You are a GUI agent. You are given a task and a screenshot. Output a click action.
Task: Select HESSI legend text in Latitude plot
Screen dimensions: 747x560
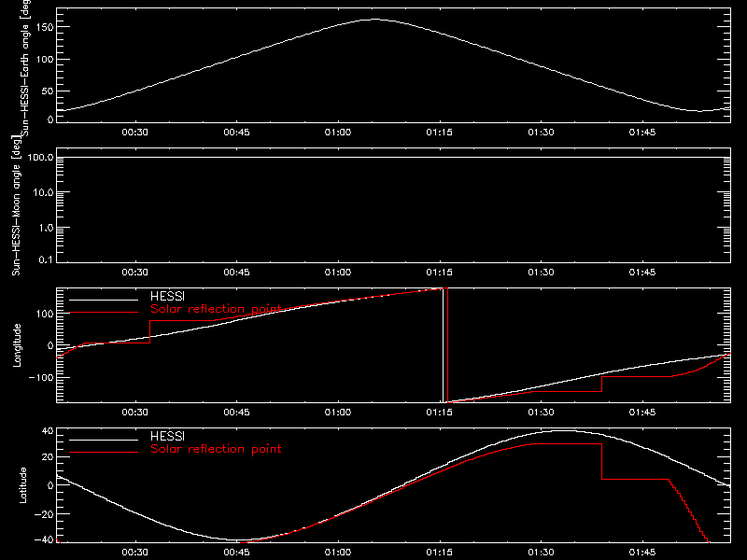(167, 436)
